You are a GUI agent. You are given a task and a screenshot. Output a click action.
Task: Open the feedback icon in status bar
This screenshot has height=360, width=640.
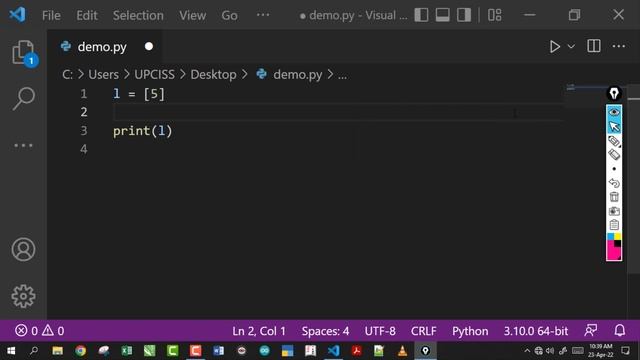(591, 330)
